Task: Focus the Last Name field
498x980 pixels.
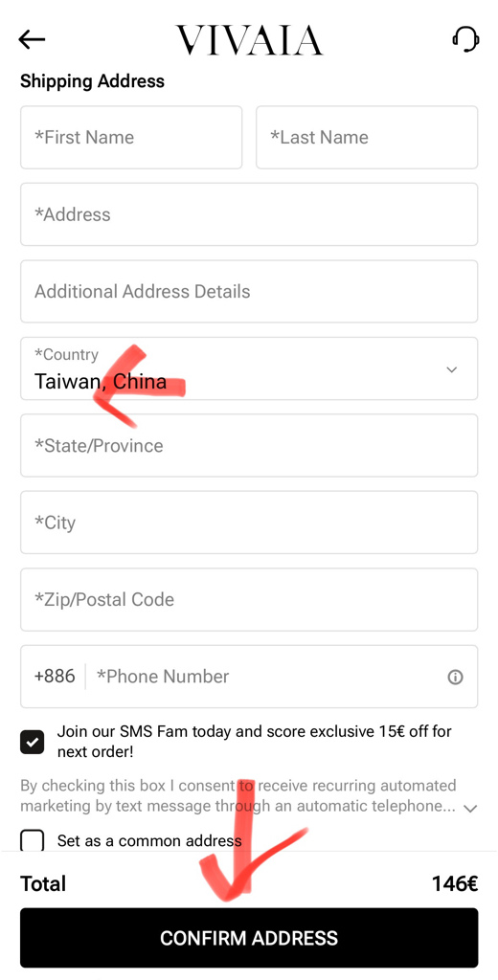Action: pos(367,138)
